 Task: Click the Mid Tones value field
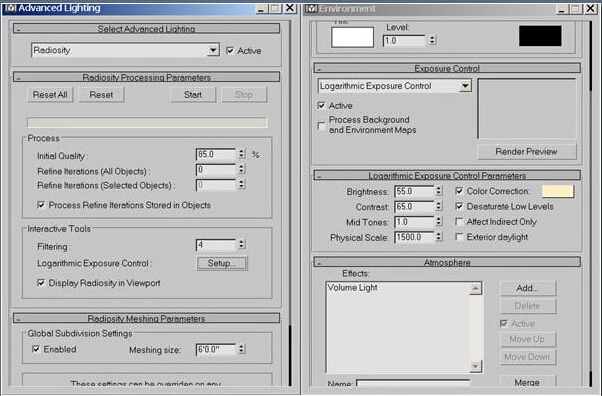tap(414, 222)
